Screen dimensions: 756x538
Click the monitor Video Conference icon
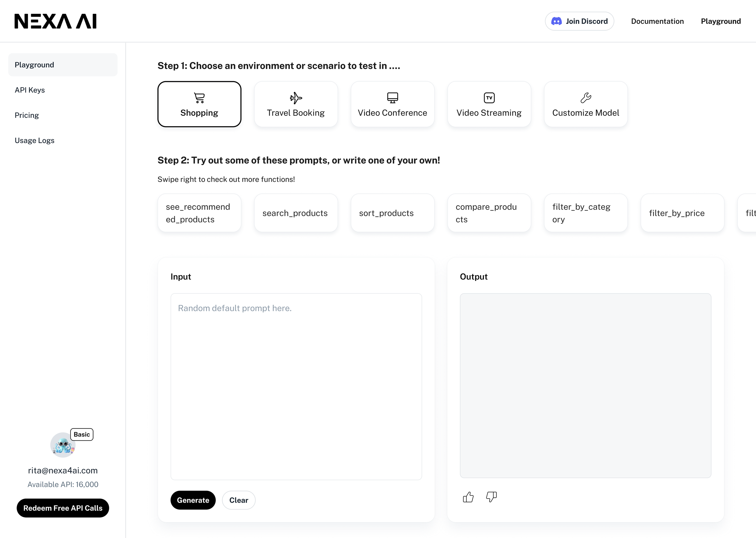392,98
